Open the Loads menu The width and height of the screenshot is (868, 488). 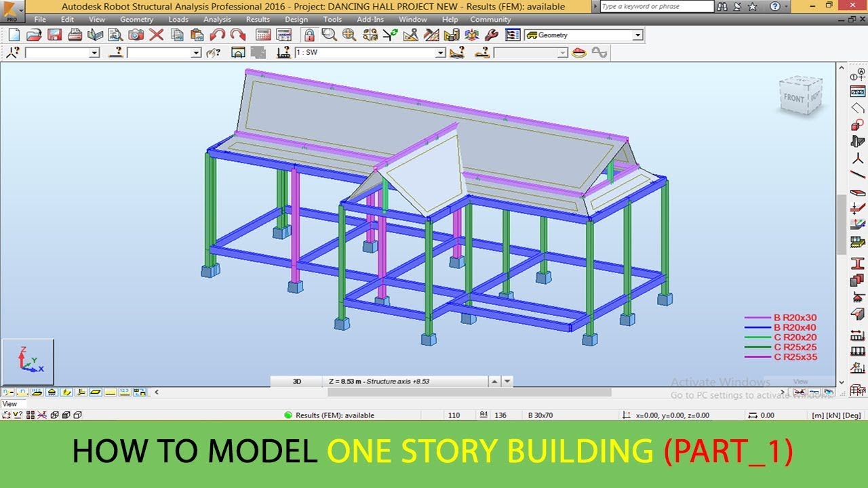pyautogui.click(x=178, y=20)
